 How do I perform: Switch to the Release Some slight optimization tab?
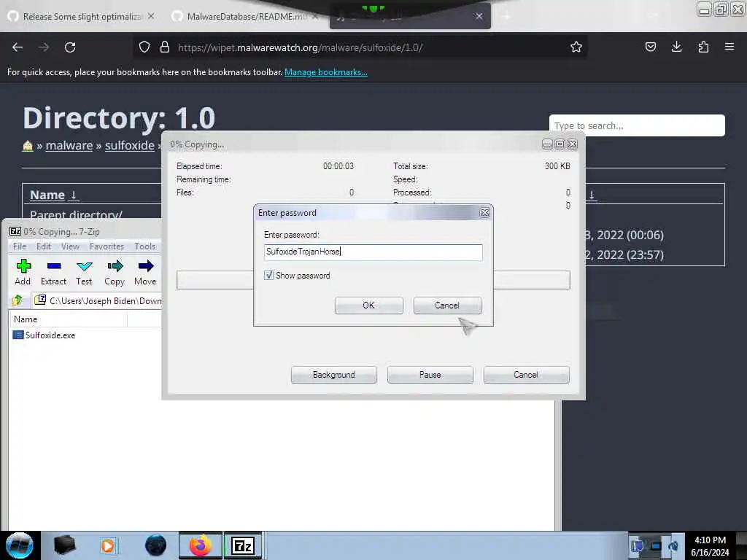click(x=82, y=17)
